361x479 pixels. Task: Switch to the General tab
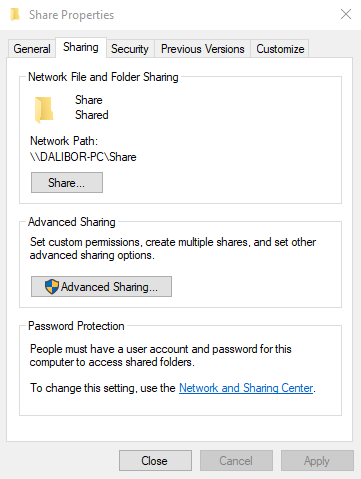(x=32, y=49)
